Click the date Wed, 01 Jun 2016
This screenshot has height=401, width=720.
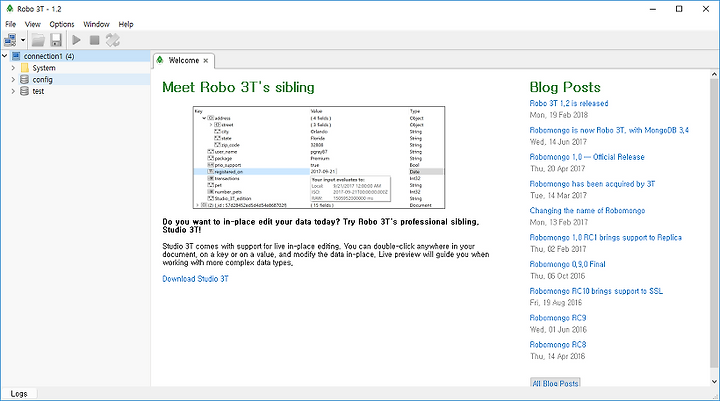click(558, 329)
